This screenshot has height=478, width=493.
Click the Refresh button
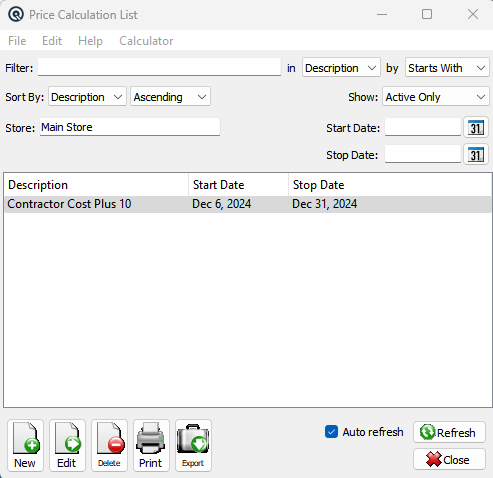click(x=449, y=432)
